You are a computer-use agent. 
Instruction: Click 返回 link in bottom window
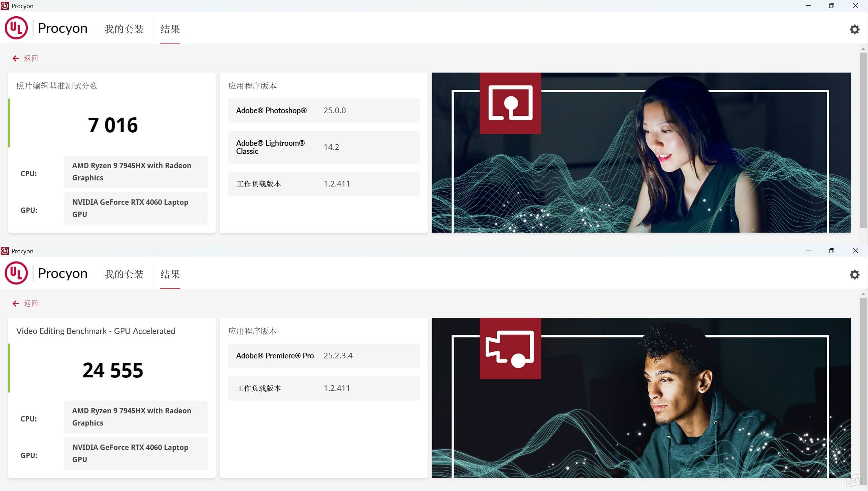pos(31,304)
